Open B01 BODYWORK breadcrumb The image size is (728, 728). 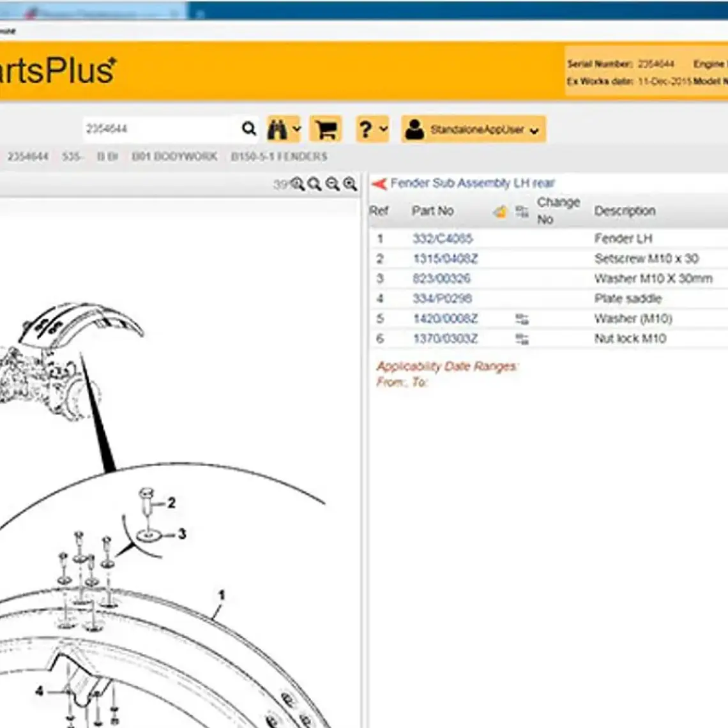[x=174, y=156]
